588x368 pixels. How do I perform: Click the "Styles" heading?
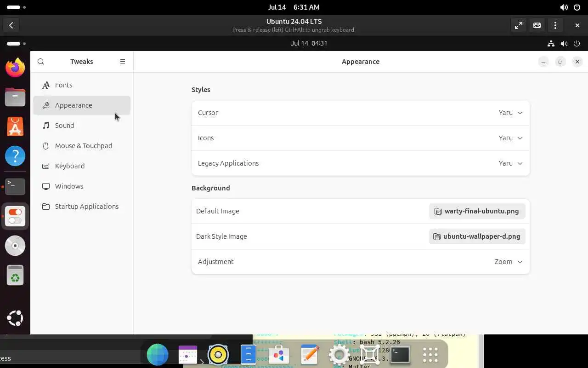coord(201,90)
